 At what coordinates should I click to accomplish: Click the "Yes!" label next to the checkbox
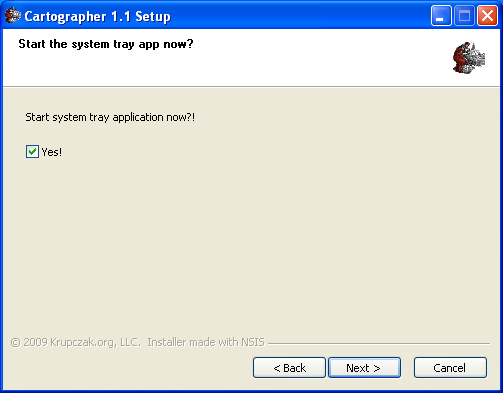[51, 152]
